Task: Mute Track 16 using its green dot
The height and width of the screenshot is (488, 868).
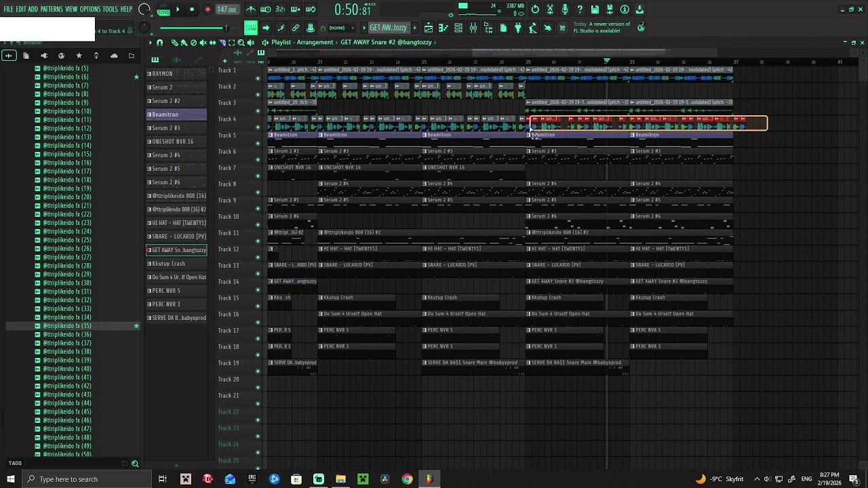Action: click(258, 322)
